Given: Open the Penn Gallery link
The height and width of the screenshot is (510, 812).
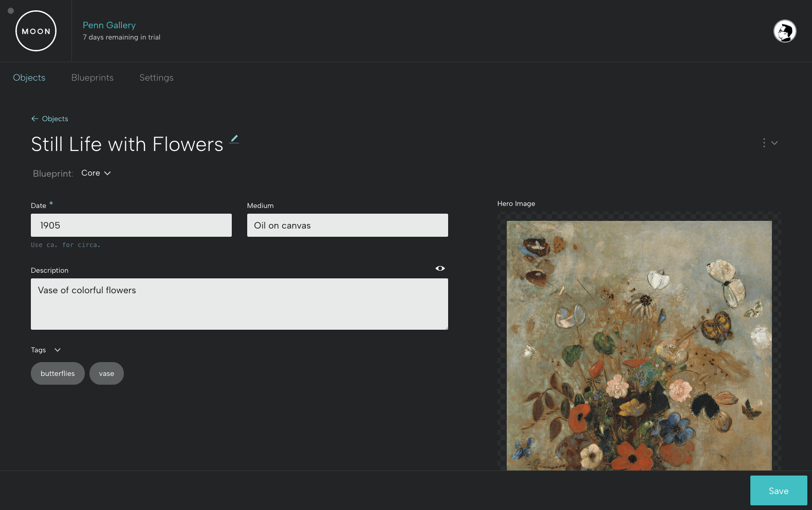Looking at the screenshot, I should (109, 25).
